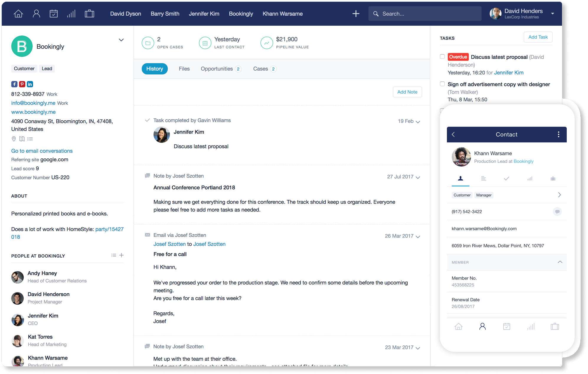Click the plus add icon in top bar
The width and height of the screenshot is (588, 374).
tap(356, 14)
